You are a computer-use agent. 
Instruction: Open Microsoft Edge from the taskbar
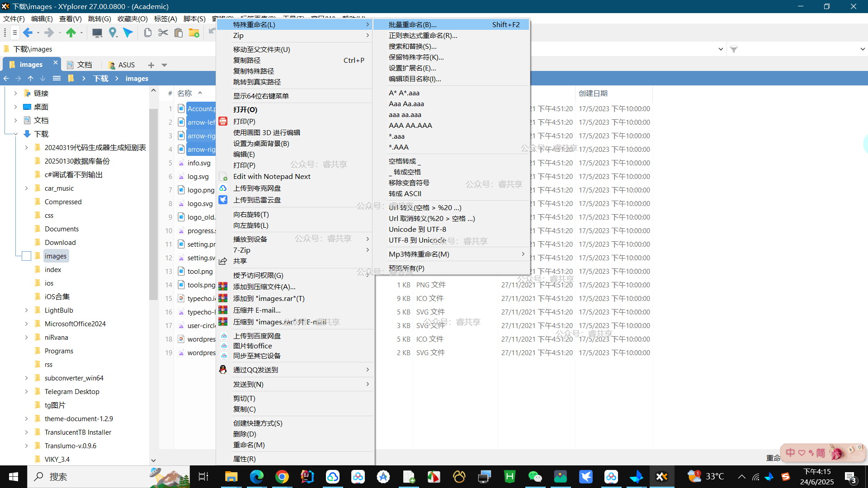tap(257, 477)
